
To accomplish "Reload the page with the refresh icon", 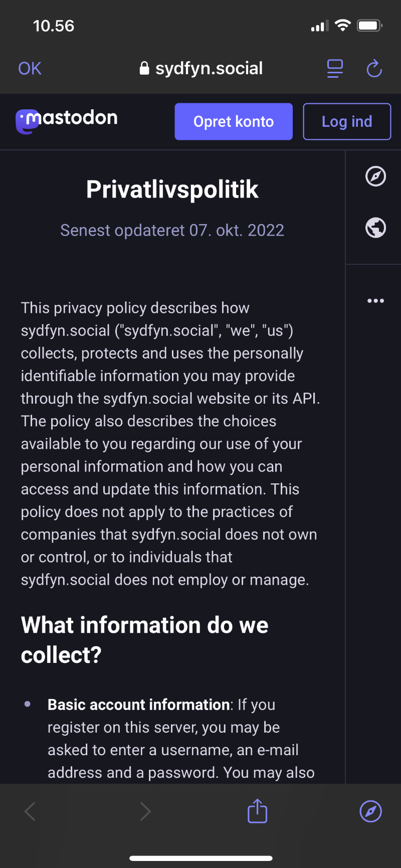I will [374, 69].
